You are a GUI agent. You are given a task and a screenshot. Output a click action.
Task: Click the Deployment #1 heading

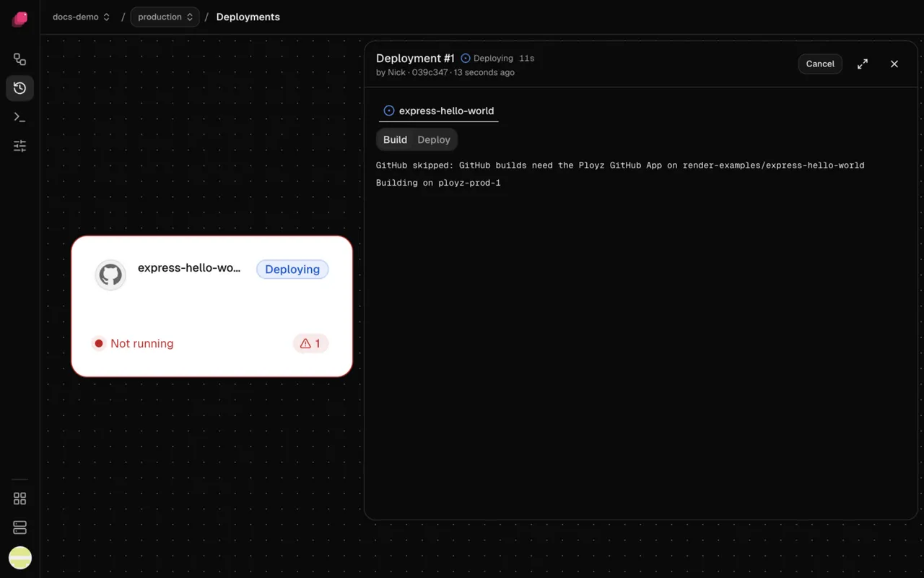coord(415,59)
